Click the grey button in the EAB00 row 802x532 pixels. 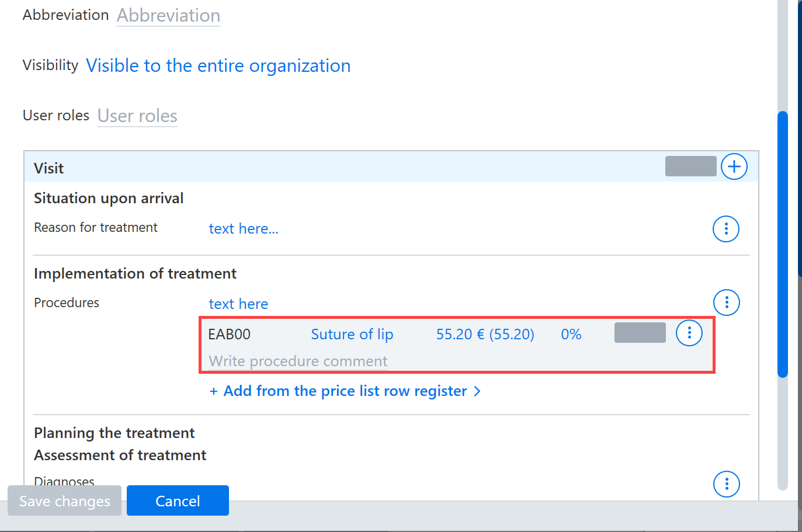pyautogui.click(x=640, y=333)
